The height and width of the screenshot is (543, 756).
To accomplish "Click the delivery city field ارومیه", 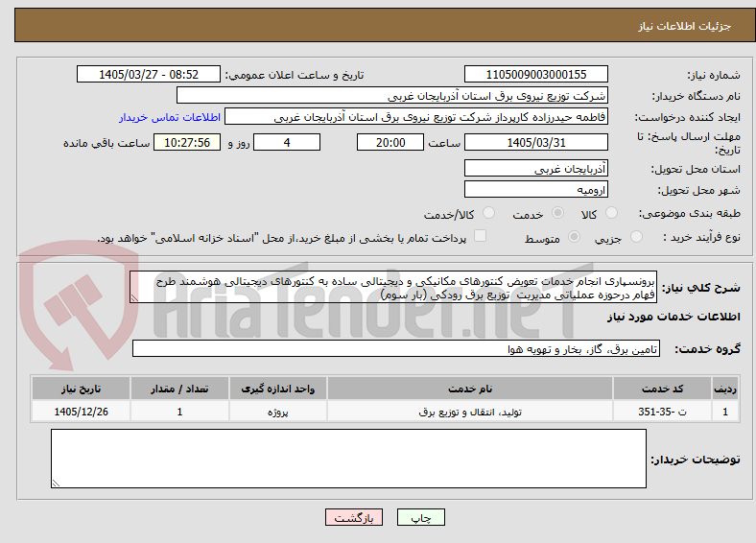I will 536,189.
